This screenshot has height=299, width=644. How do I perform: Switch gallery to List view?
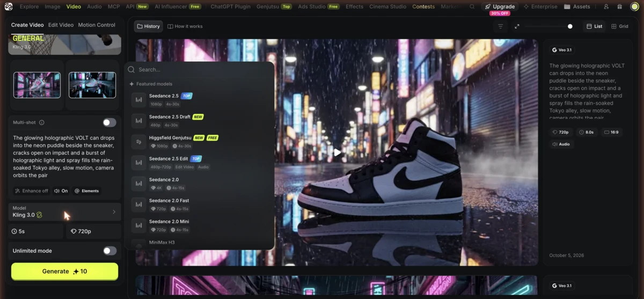point(595,26)
